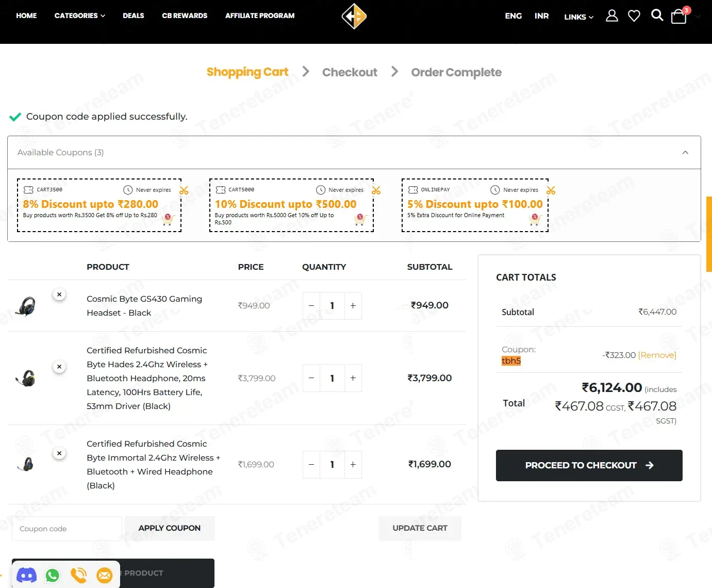Open Discord chat icon
Viewport: 712px width, 588px height.
(27, 575)
